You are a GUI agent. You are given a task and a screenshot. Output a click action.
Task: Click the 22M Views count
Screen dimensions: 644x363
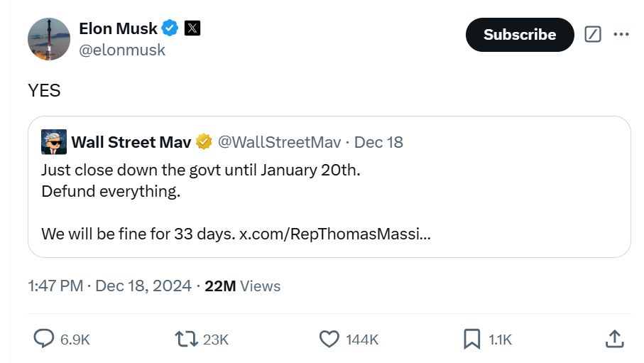click(x=242, y=286)
